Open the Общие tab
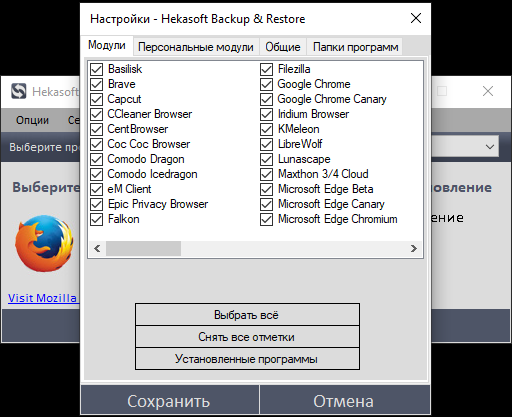Image resolution: width=512 pixels, height=417 pixels. click(x=283, y=47)
